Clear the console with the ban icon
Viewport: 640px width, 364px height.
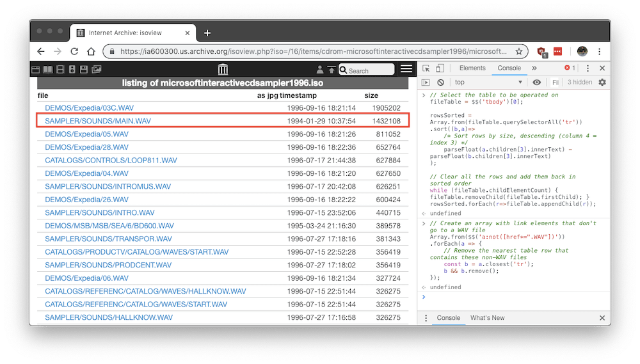pos(441,83)
